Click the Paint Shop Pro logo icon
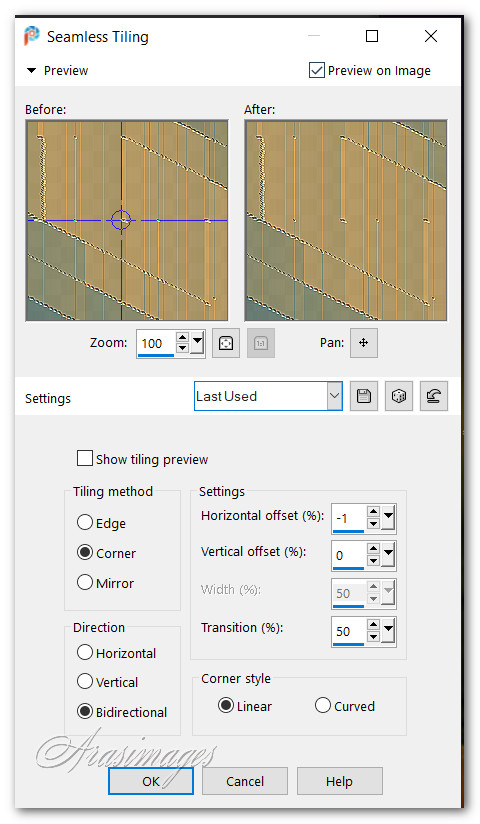 [x=32, y=36]
